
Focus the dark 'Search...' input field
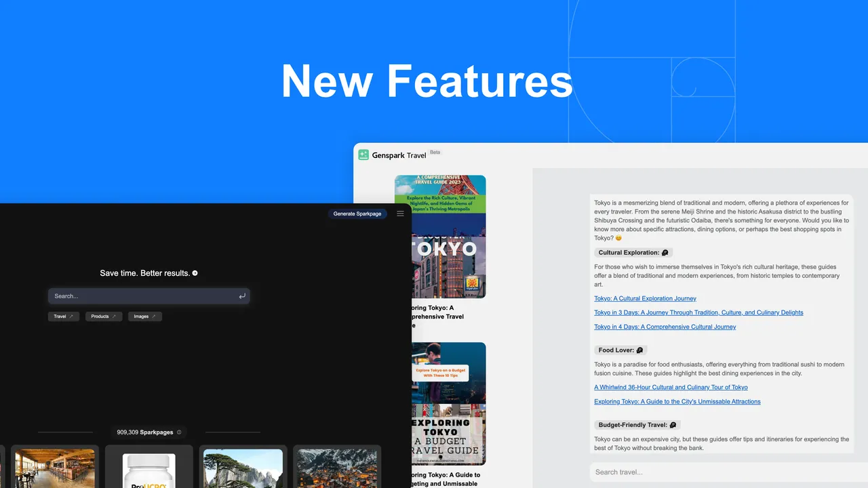tap(149, 296)
